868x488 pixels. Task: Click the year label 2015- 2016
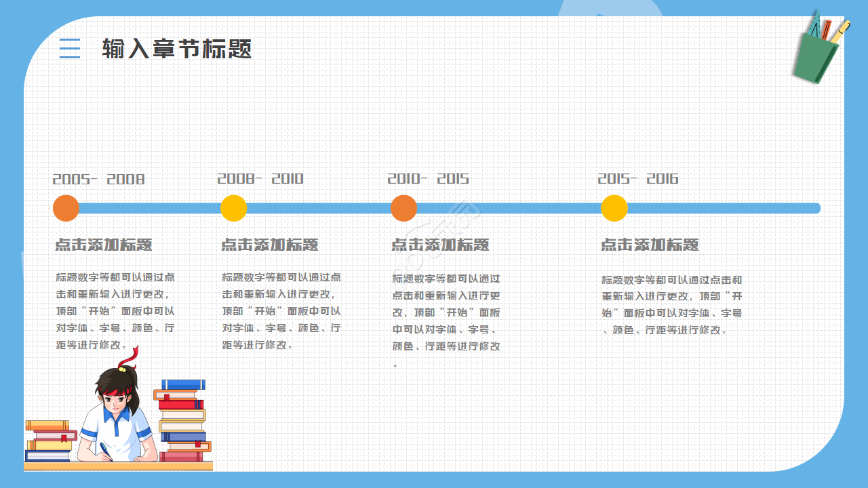638,179
